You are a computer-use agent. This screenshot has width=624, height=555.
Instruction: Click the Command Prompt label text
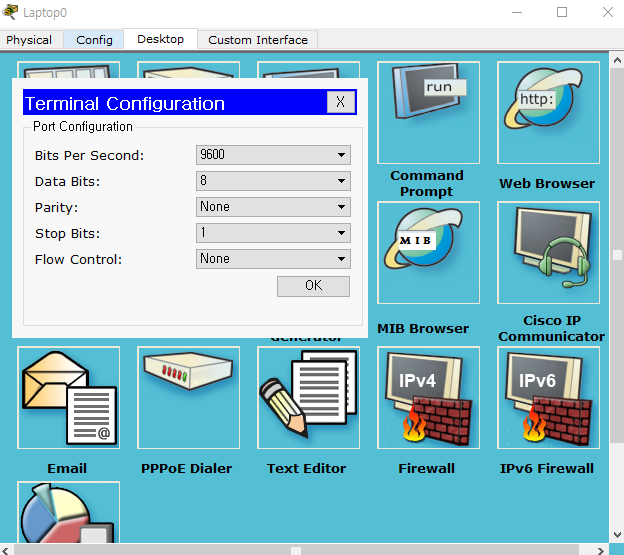pyautogui.click(x=427, y=183)
